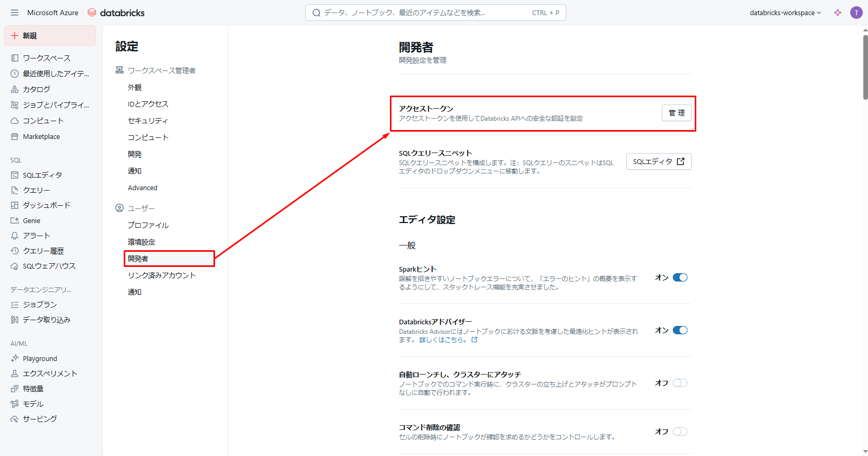Viewport: 868px width, 456px height.
Task: Toggle the Databricksアドバイザー switch
Action: 680,330
